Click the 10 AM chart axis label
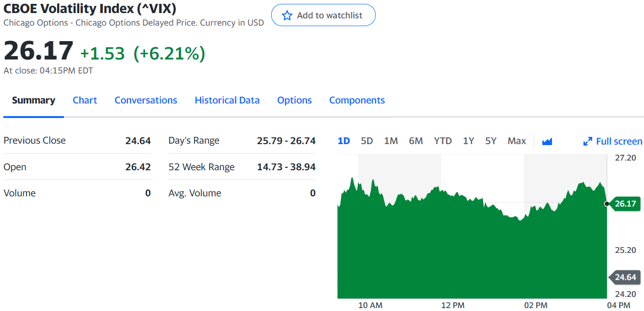 point(370,305)
